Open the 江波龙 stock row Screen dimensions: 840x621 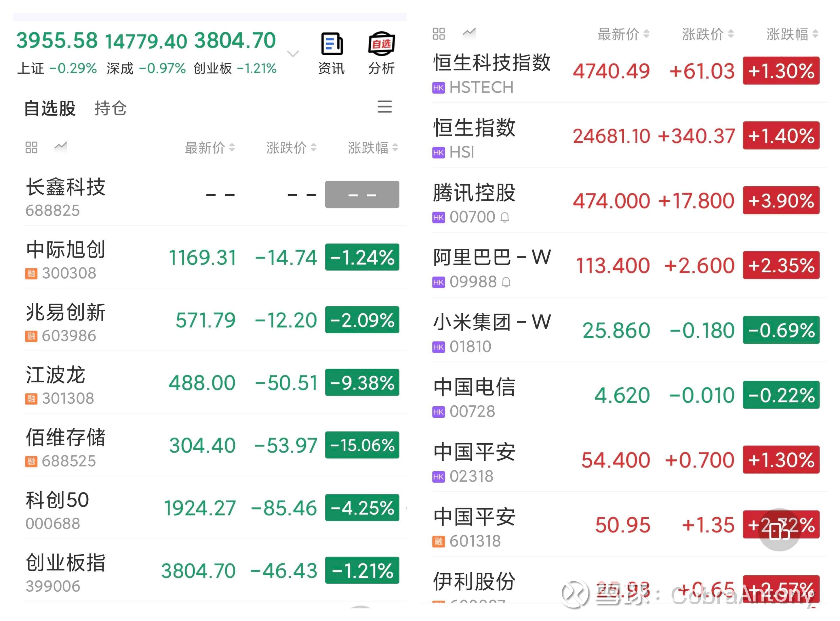216,383
